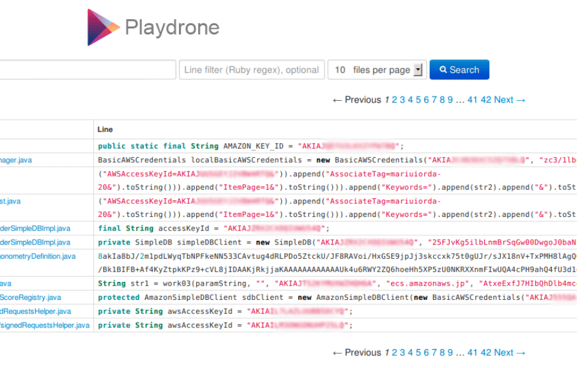
Task: Open the gonometryDefinition.java file link
Action: click(x=38, y=256)
